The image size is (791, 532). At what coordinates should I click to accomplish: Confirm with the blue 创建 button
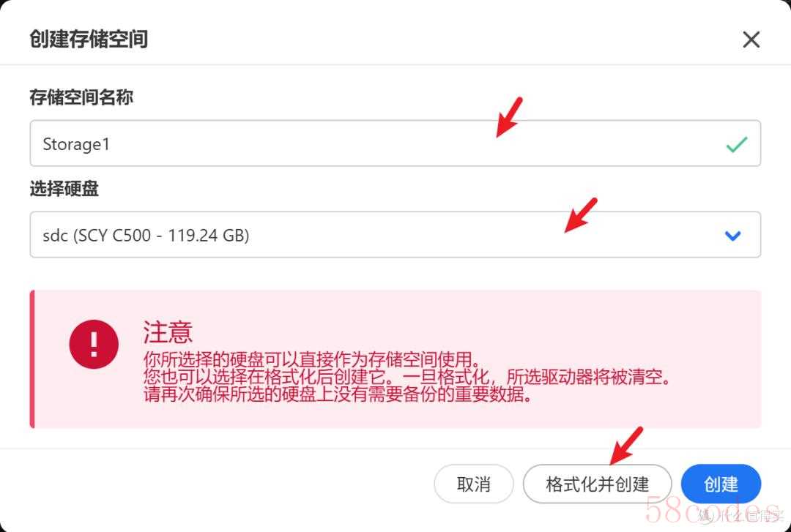click(x=721, y=484)
